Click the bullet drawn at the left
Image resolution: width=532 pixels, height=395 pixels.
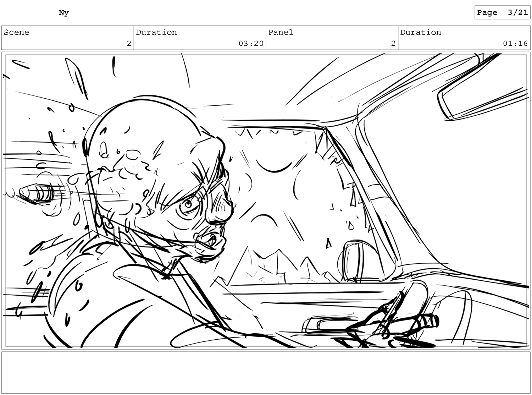pos(35,193)
